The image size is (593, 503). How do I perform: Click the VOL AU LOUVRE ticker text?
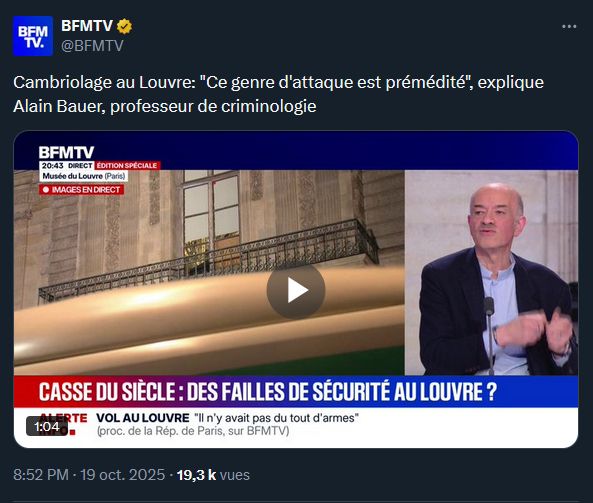coord(143,418)
